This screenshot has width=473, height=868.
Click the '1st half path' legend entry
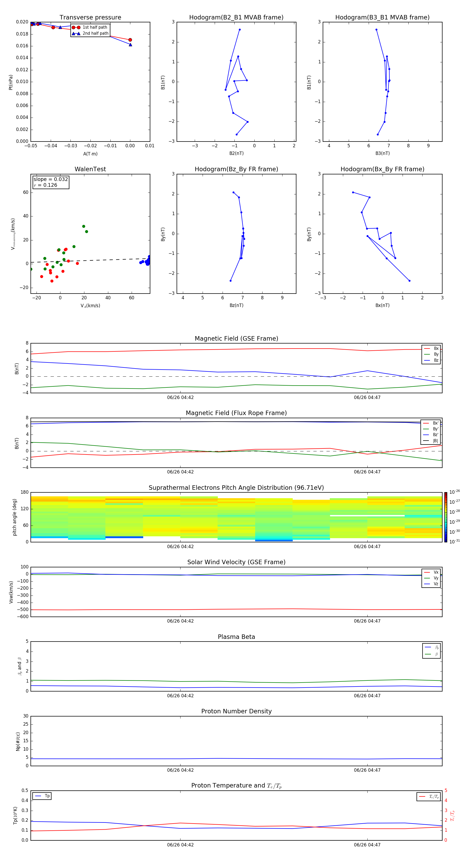point(90,27)
